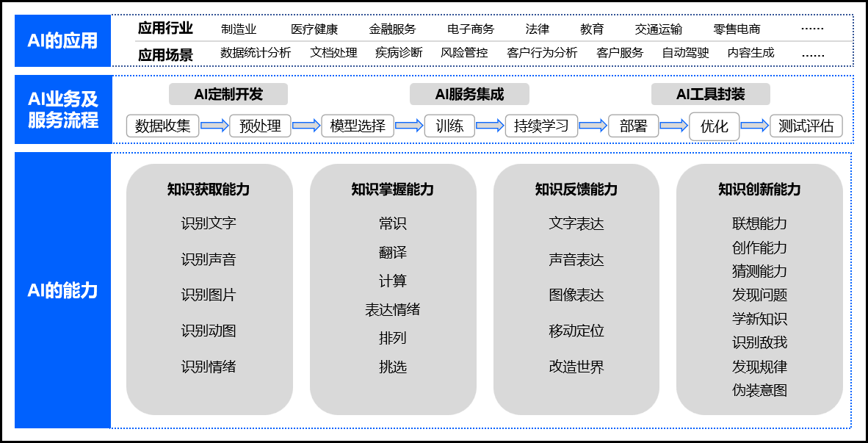Click 改造世界 in the 知识反馈能力 card

tap(576, 367)
